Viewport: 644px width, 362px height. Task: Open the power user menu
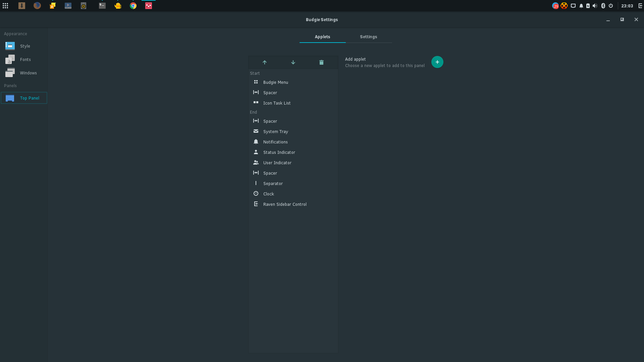coord(611,6)
